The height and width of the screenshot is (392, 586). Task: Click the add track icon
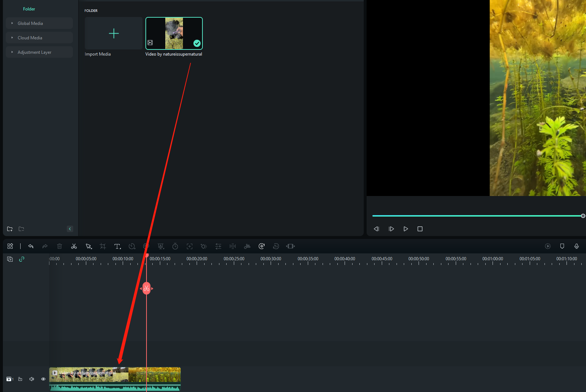(10, 259)
